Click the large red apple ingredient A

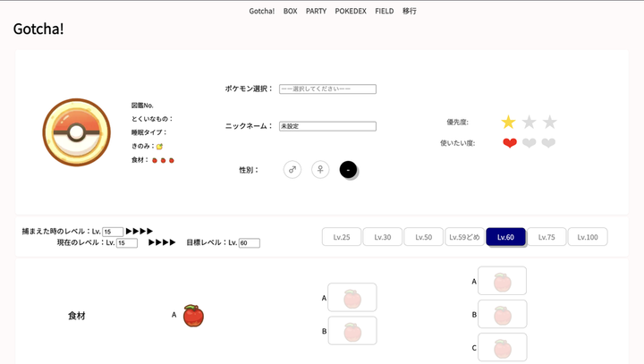193,316
